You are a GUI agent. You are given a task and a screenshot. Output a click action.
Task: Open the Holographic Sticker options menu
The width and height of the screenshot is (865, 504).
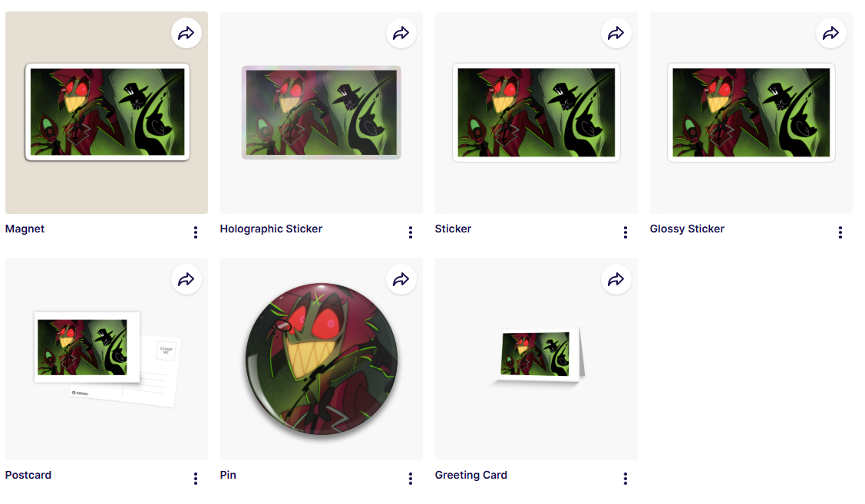[411, 232]
